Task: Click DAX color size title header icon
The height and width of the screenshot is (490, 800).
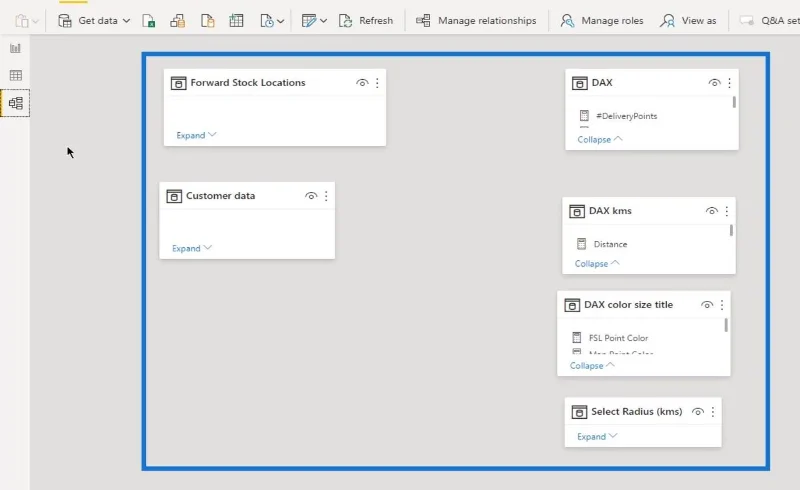Action: [x=571, y=305]
